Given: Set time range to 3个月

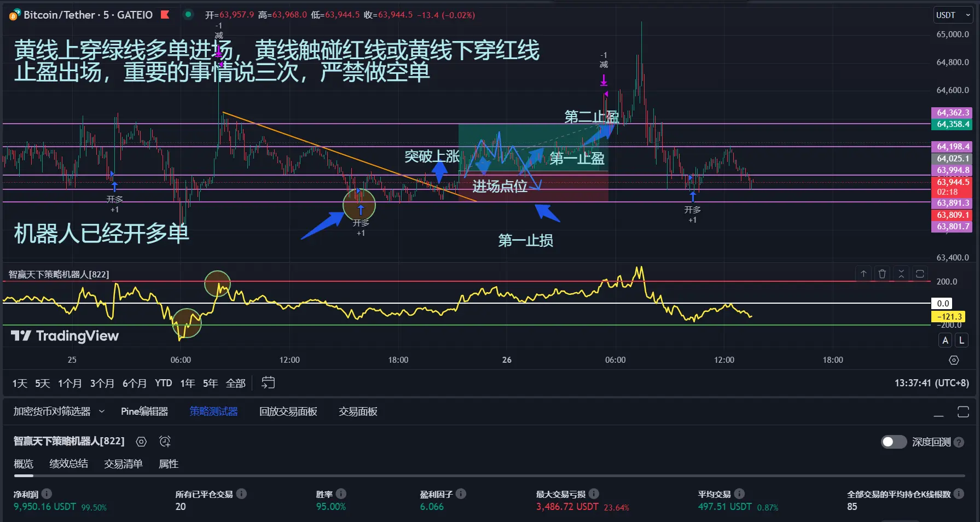Looking at the screenshot, I should click(102, 383).
